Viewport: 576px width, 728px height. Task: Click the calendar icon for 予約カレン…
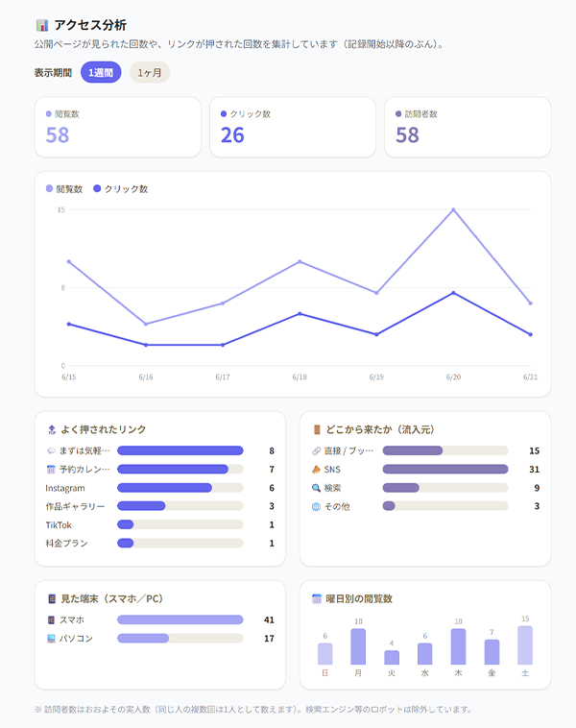[51, 470]
